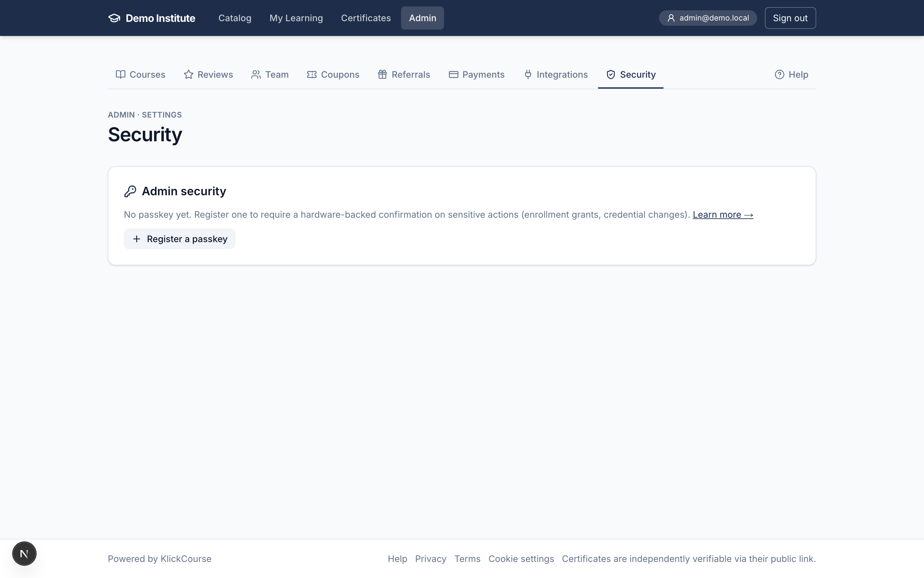Click the Payments credit card icon
924x578 pixels.
453,74
